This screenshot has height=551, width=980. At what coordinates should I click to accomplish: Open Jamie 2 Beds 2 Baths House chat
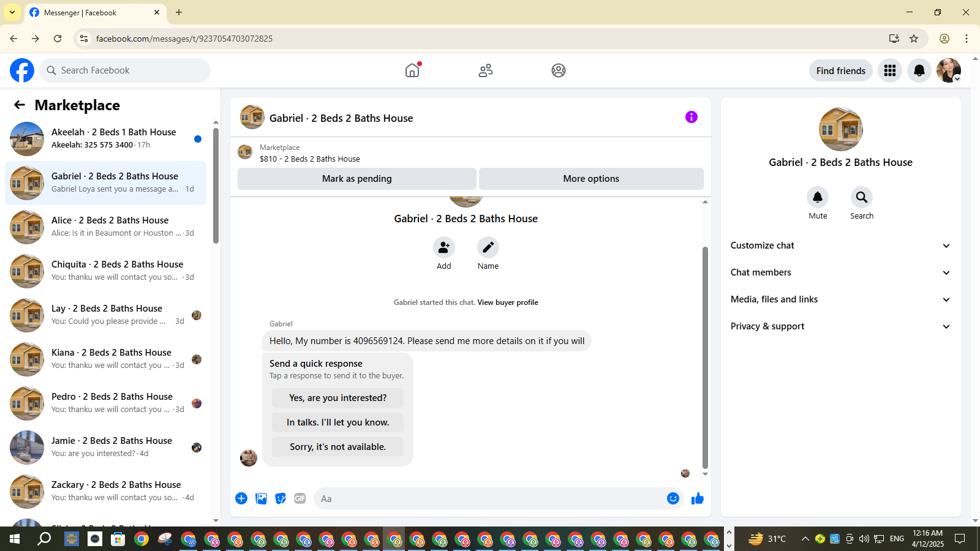(x=105, y=448)
